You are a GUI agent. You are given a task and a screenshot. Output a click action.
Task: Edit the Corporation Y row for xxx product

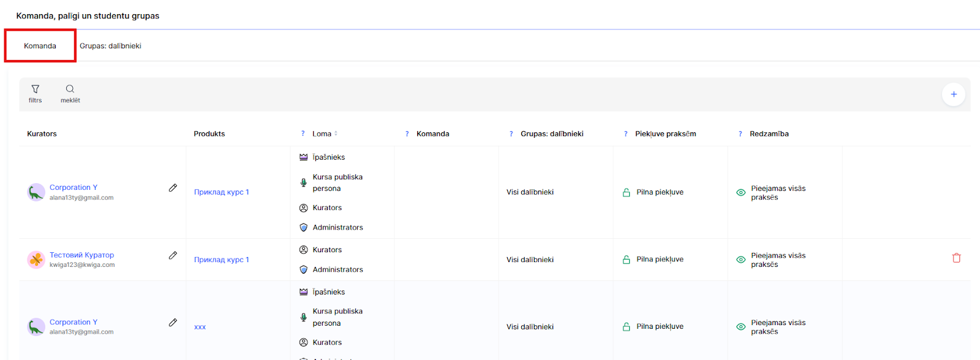click(173, 323)
